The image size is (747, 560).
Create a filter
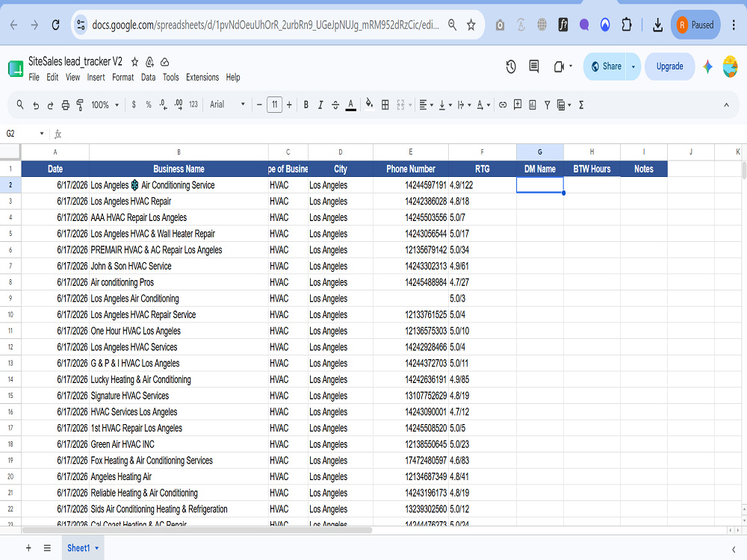click(548, 105)
